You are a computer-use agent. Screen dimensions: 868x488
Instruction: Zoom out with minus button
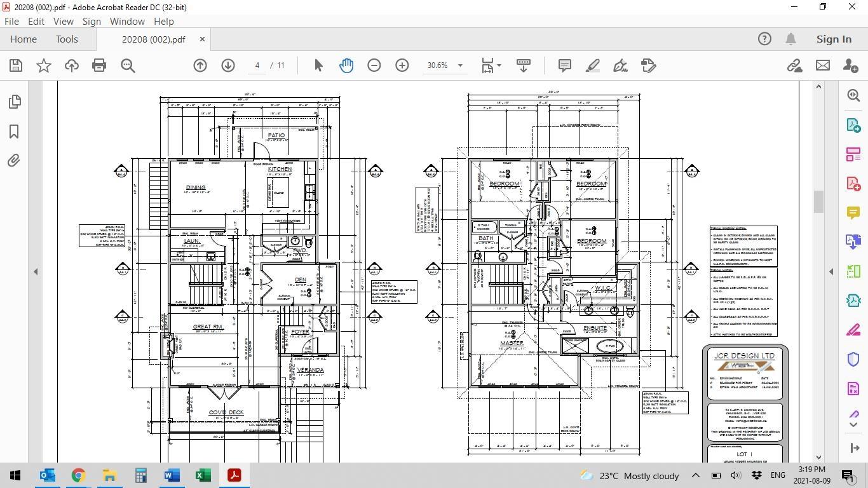(x=374, y=65)
